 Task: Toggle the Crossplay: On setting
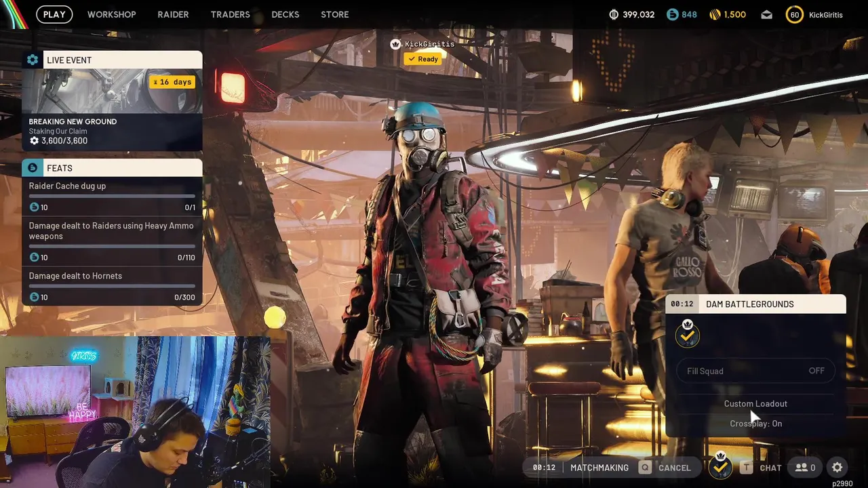[755, 424]
